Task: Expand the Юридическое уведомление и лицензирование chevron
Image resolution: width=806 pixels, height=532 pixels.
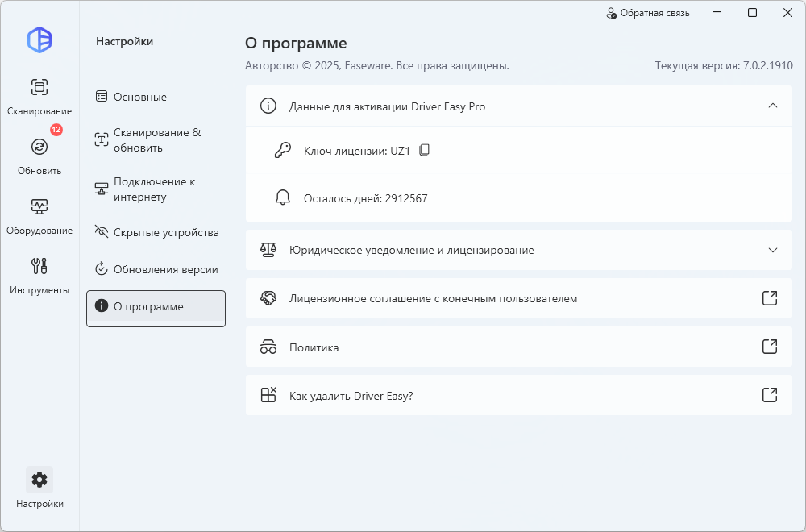Action: click(x=773, y=251)
